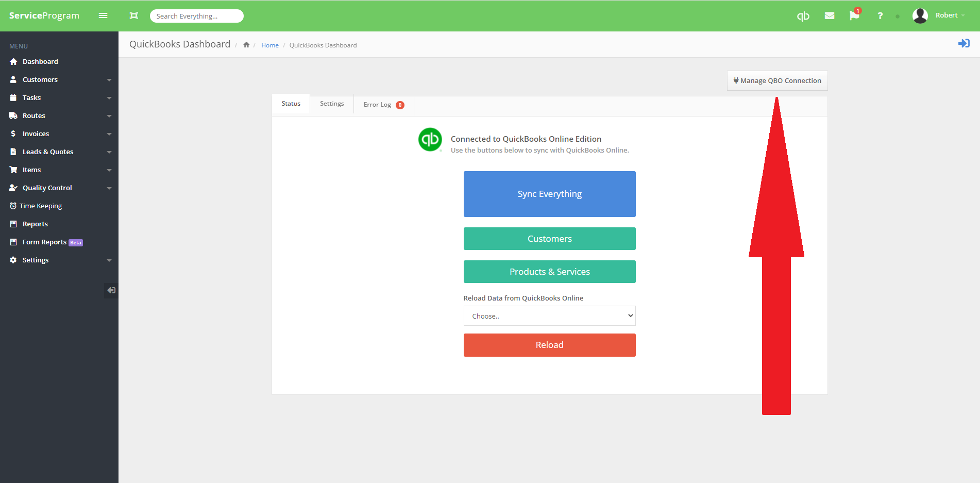Click Robert's user avatar
980x483 pixels.
coord(920,16)
